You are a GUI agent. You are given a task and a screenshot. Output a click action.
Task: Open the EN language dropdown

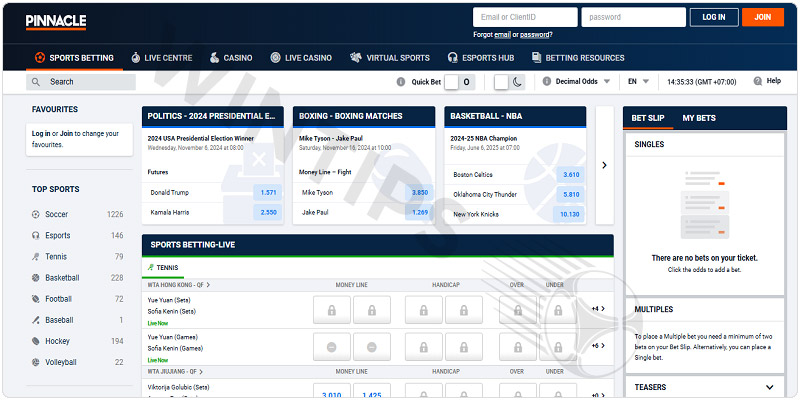(639, 82)
